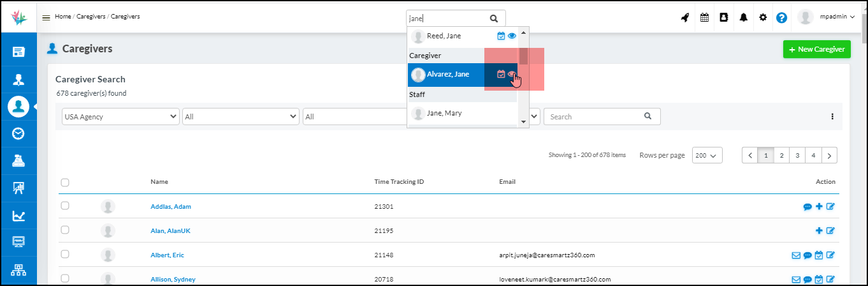The height and width of the screenshot is (286, 868).
Task: Open Albert, Eric caregiver link
Action: [167, 255]
